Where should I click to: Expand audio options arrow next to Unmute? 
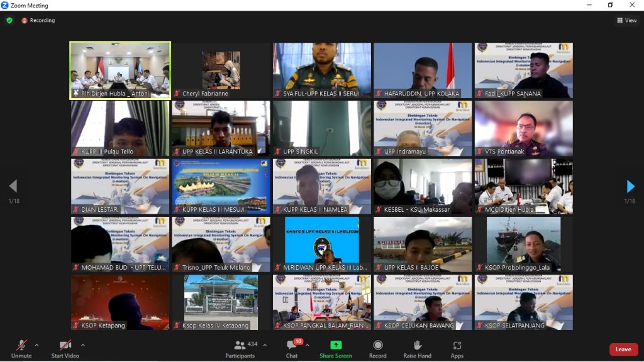[x=36, y=344]
